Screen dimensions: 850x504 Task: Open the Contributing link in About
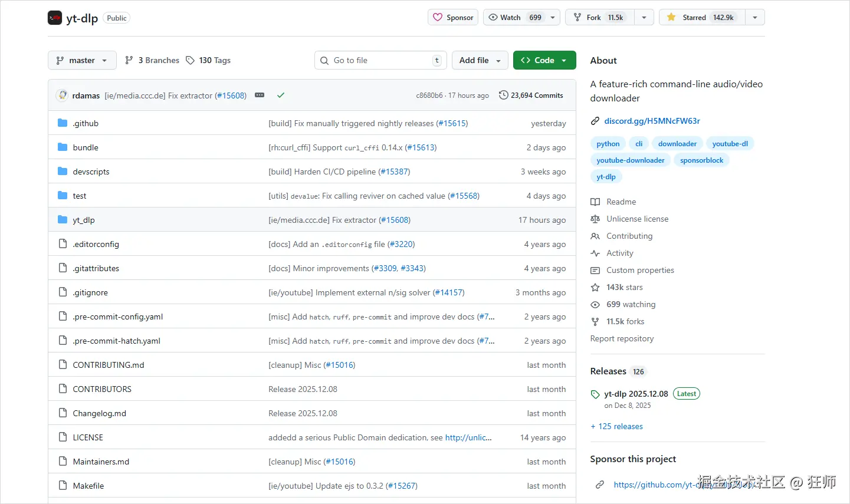[x=622, y=236]
